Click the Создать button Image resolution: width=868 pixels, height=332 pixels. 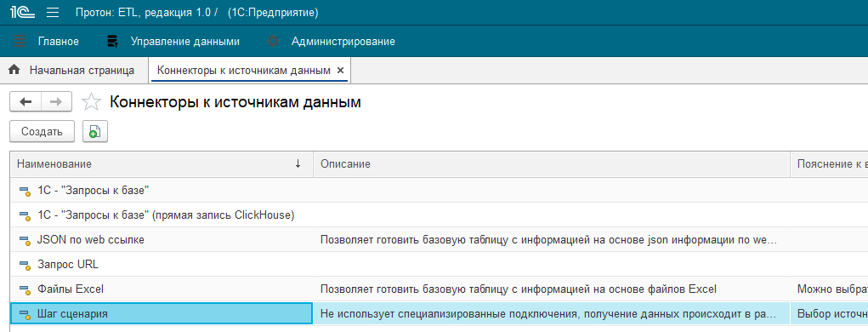pyautogui.click(x=42, y=131)
